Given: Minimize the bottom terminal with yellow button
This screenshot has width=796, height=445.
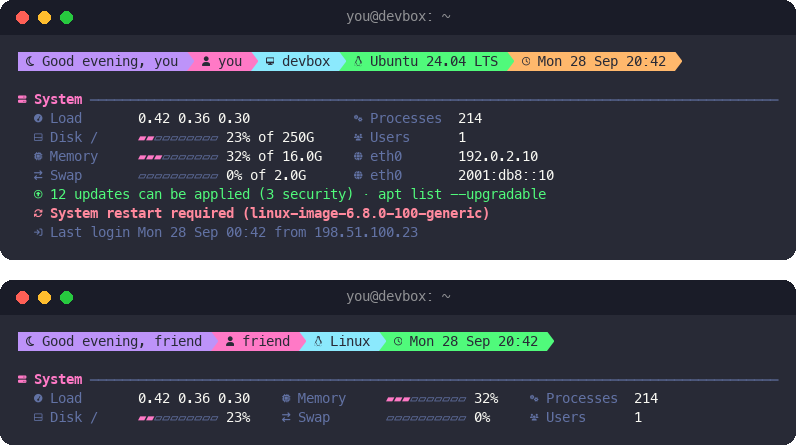Looking at the screenshot, I should click(x=45, y=297).
